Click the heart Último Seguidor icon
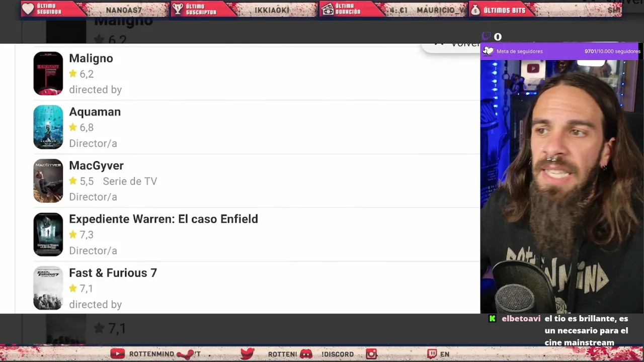This screenshot has height=362, width=644. pos(28,9)
